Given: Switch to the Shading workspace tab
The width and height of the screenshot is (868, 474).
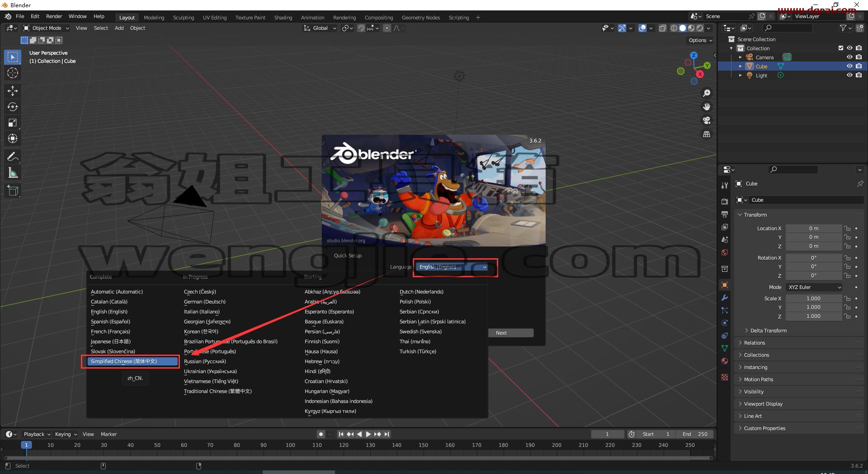Looking at the screenshot, I should [x=283, y=18].
